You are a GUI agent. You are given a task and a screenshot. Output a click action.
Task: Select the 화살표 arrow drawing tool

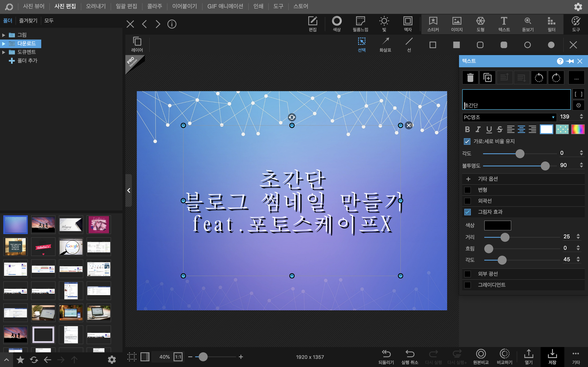tap(385, 44)
